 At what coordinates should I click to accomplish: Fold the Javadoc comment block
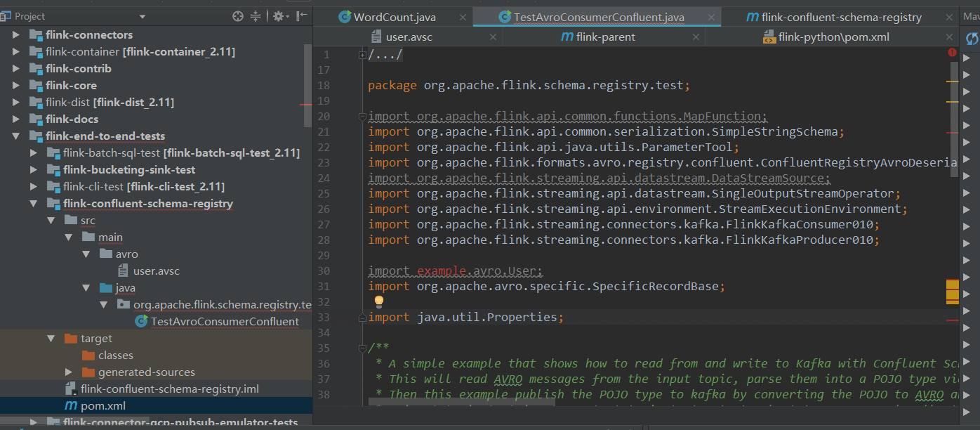(x=362, y=348)
